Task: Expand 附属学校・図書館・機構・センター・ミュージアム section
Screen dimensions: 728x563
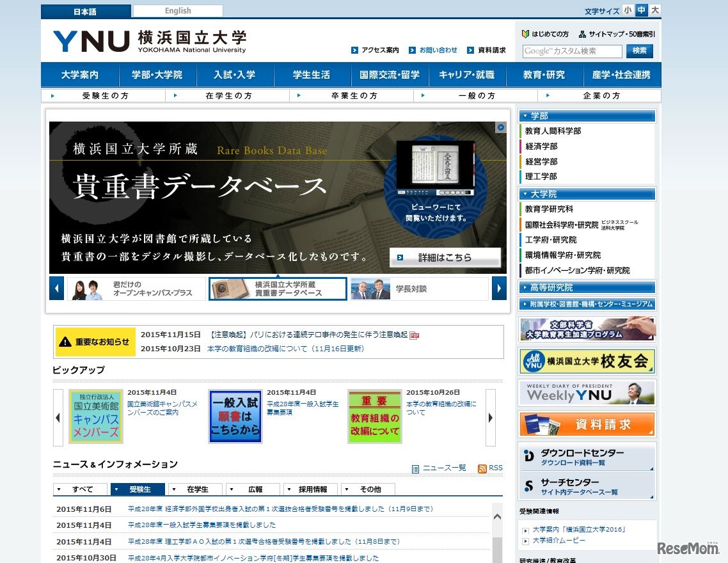Action: [x=587, y=304]
